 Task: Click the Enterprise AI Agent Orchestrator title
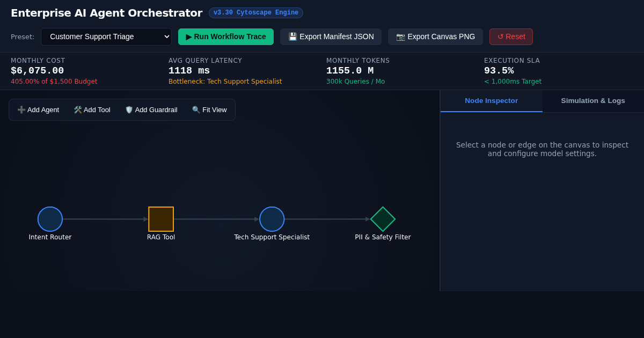pos(106,13)
